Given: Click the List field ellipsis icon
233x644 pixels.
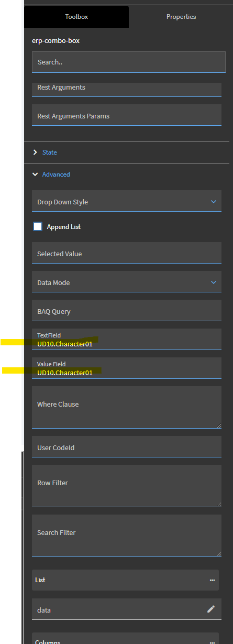Looking at the screenshot, I should tap(212, 580).
